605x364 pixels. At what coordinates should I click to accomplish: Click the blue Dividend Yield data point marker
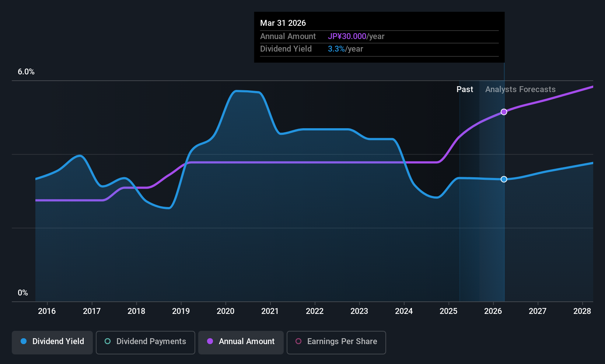[x=504, y=179]
